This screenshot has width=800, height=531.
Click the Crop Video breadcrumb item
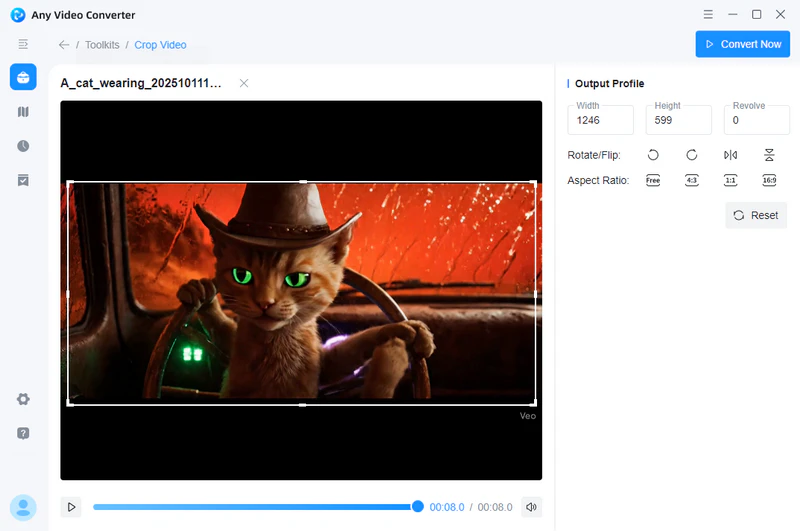click(x=160, y=45)
